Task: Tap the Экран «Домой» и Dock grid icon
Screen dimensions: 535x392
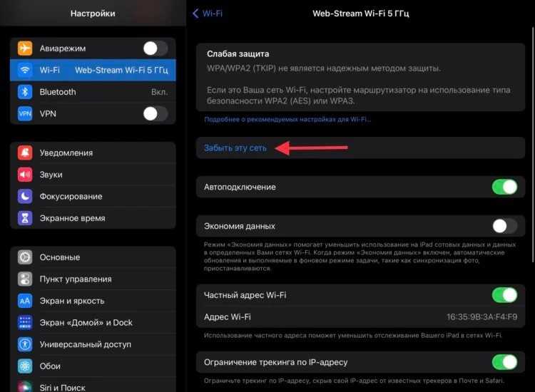Action: 25,322
